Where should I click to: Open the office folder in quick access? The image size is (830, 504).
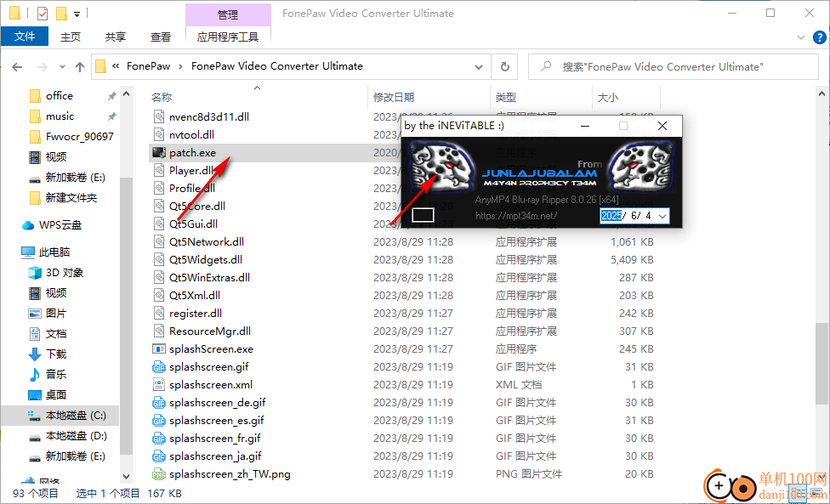60,96
